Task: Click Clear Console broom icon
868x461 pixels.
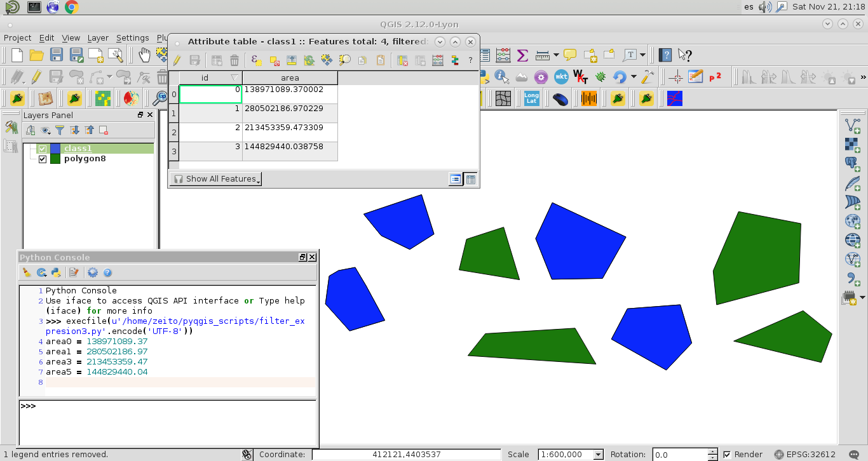Action: click(x=27, y=272)
